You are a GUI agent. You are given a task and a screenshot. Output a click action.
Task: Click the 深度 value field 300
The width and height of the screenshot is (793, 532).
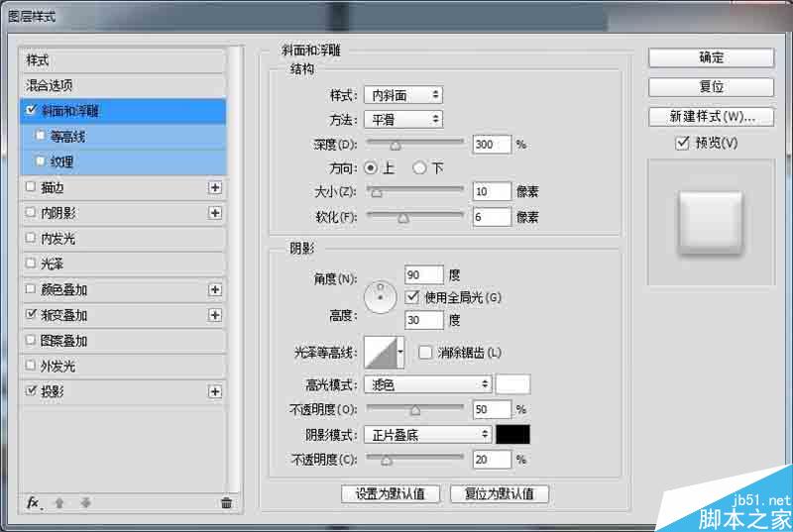click(492, 145)
